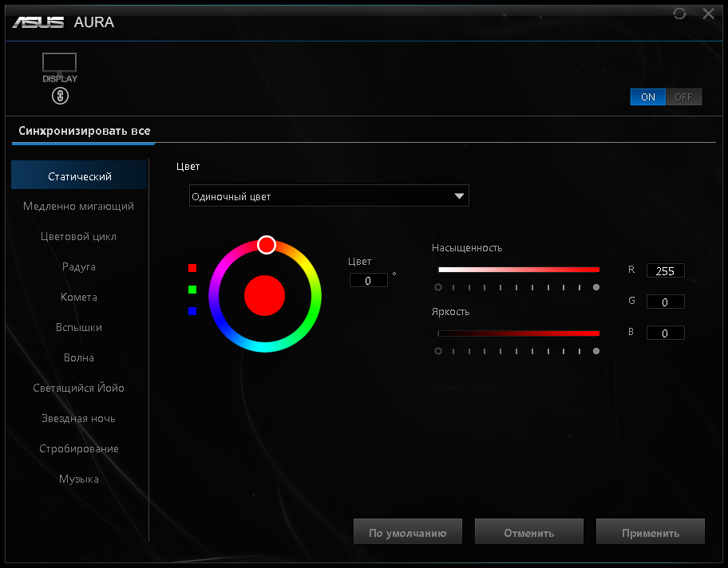Image resolution: width=728 pixels, height=568 pixels.
Task: Switch lighting ON
Action: click(647, 97)
